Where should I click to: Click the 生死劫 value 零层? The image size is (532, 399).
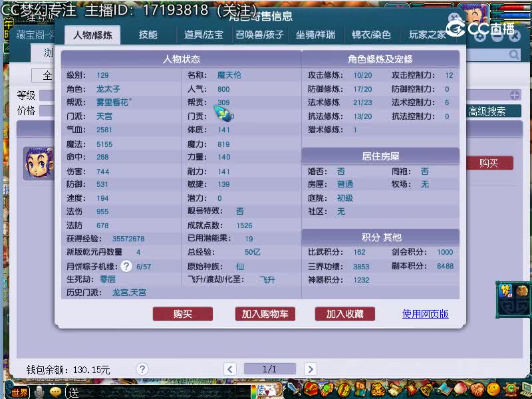pyautogui.click(x=108, y=279)
